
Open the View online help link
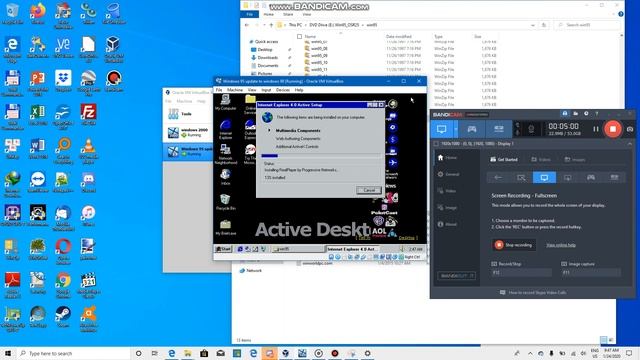[x=561, y=245]
